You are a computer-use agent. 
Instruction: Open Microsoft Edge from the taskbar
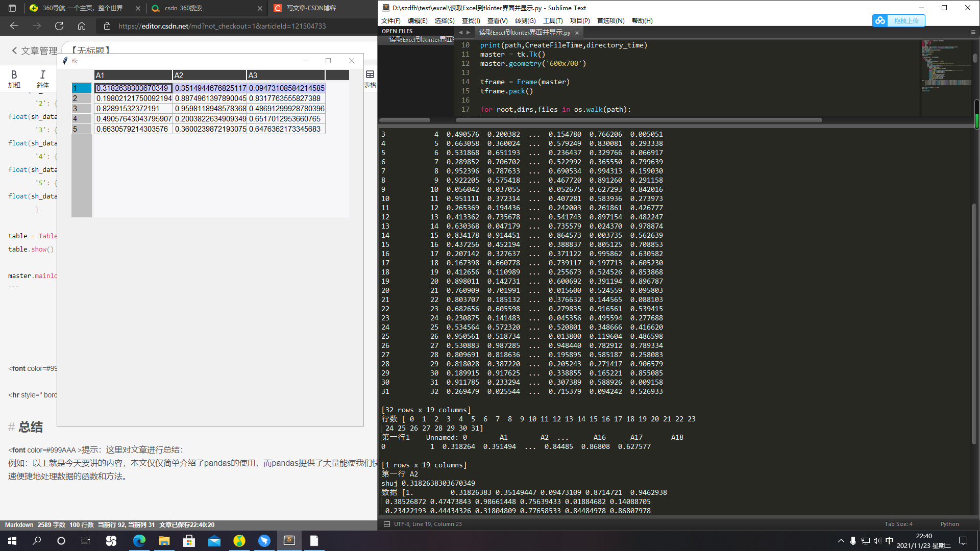click(139, 540)
